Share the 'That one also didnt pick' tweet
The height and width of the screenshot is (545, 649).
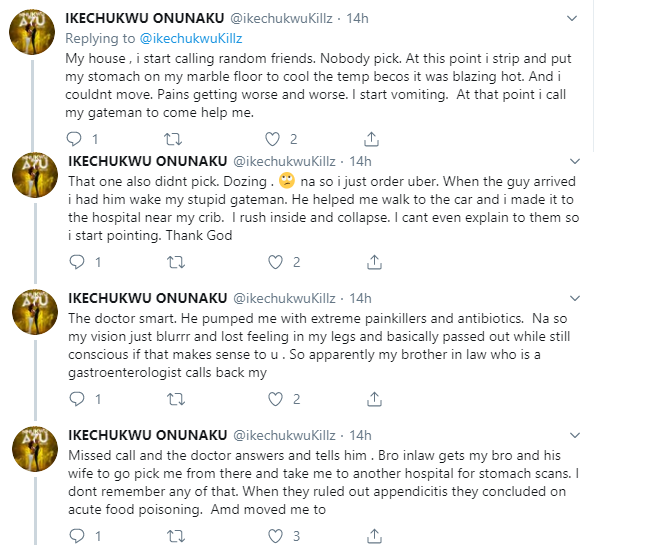coord(374,262)
